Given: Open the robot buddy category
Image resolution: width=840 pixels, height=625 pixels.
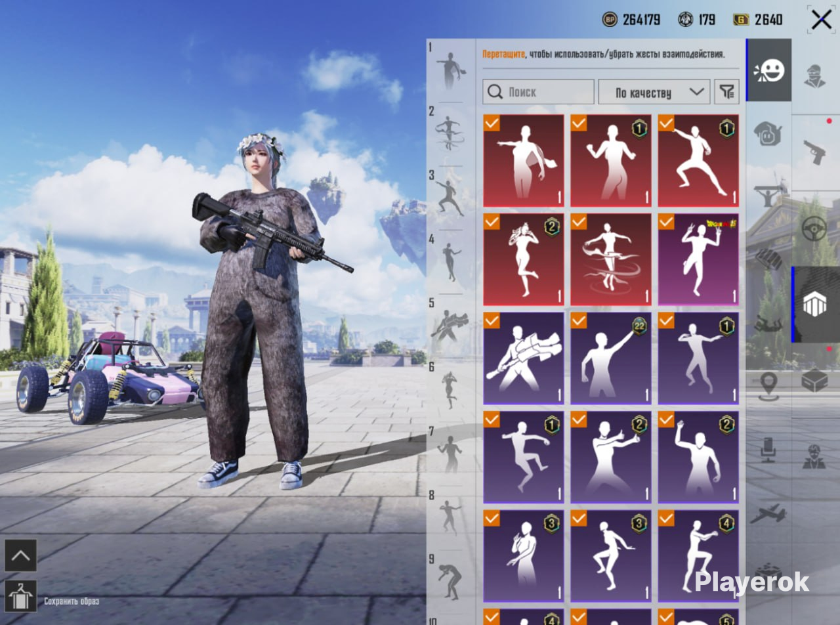Looking at the screenshot, I should click(769, 133).
